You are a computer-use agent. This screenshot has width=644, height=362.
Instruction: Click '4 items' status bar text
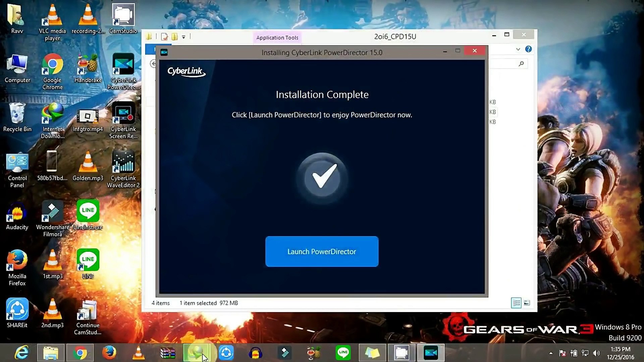click(160, 303)
